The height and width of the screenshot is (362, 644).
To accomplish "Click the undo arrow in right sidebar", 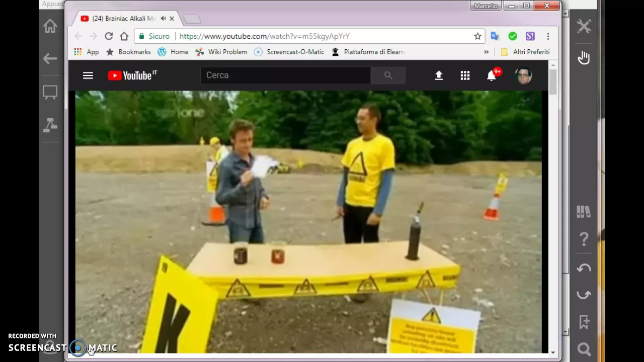I will pyautogui.click(x=584, y=268).
